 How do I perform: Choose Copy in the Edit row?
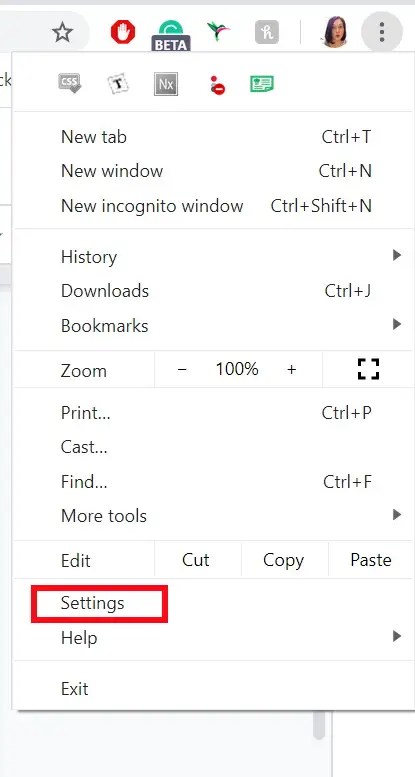click(284, 560)
